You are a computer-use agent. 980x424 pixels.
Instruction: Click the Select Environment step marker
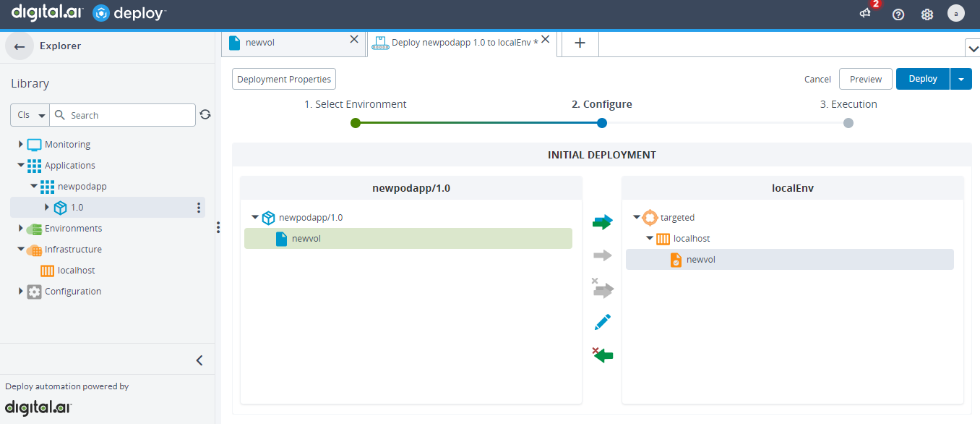pyautogui.click(x=356, y=123)
